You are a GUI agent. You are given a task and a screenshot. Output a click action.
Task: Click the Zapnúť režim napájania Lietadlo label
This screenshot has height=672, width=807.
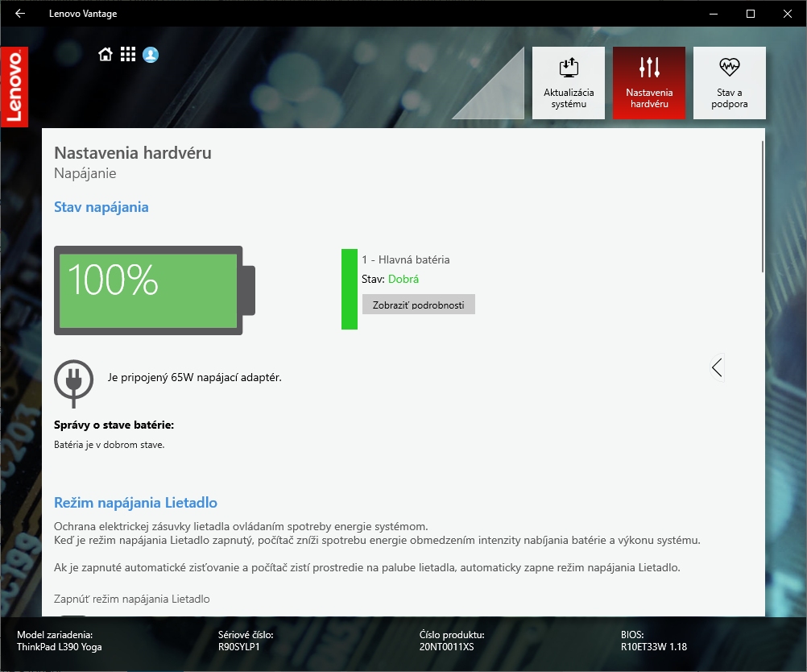click(132, 599)
